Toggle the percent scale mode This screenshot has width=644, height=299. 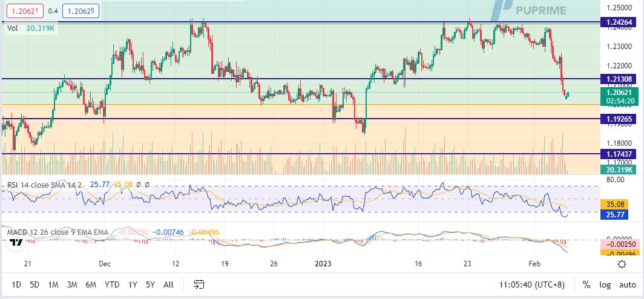click(x=586, y=284)
